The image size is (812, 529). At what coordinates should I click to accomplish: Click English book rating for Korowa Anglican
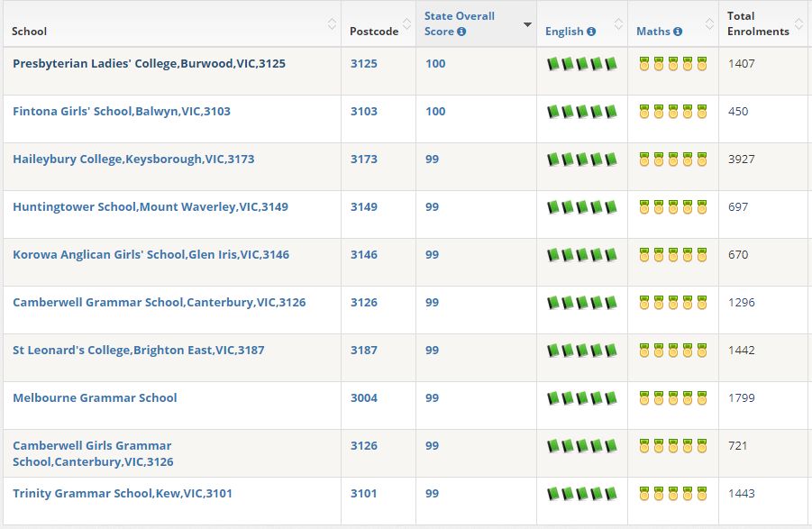click(x=582, y=255)
